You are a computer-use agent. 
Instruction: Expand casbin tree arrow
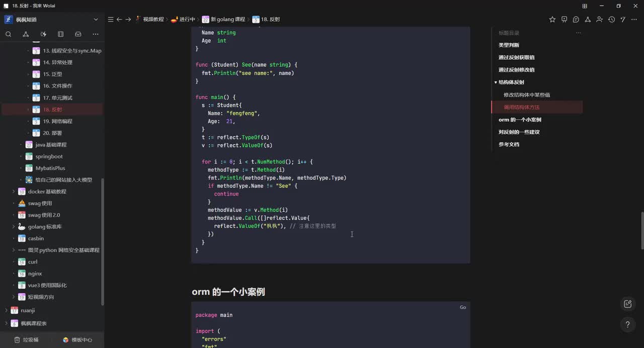pos(14,238)
